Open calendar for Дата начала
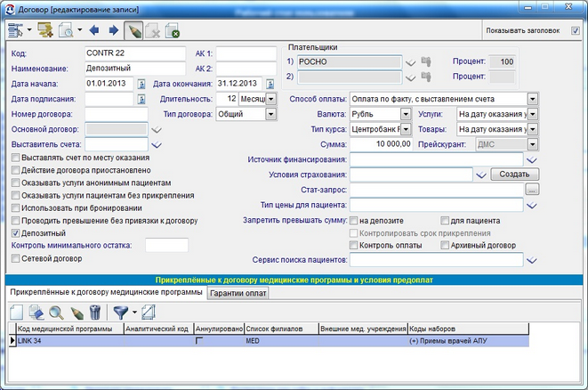 141,84
